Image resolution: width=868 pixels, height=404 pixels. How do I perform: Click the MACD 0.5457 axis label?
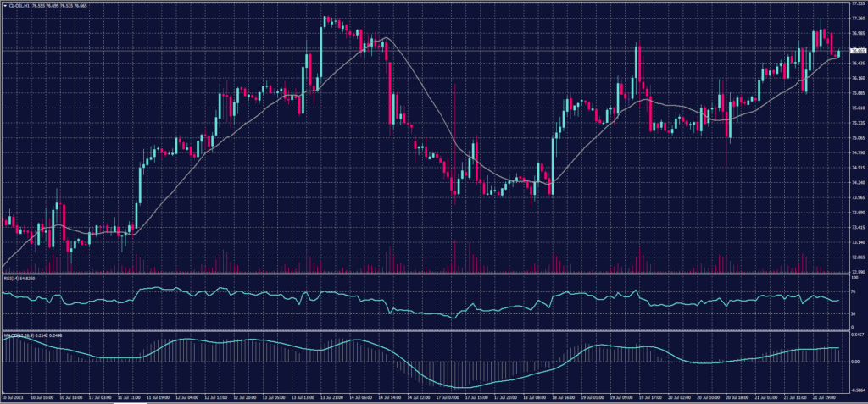click(x=856, y=335)
